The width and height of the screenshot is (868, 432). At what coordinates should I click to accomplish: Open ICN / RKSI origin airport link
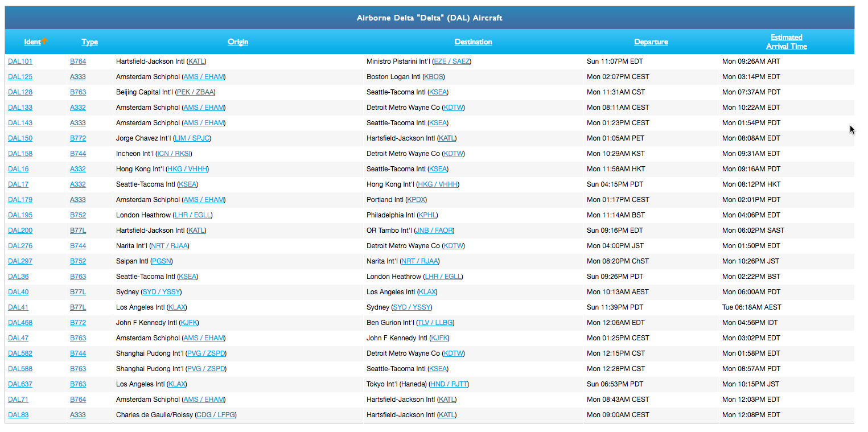[x=174, y=154]
